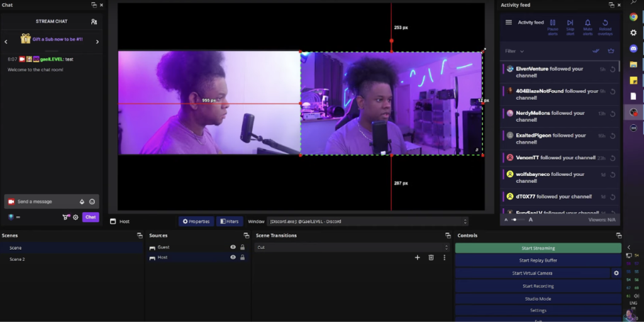The width and height of the screenshot is (644, 322).
Task: Pop out the Scenes dock
Action: click(x=140, y=236)
